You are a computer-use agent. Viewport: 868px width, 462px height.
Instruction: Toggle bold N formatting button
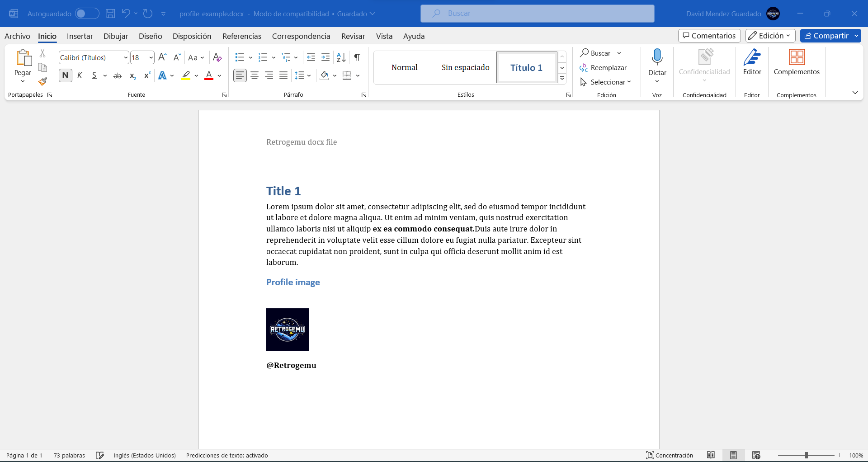pos(66,75)
